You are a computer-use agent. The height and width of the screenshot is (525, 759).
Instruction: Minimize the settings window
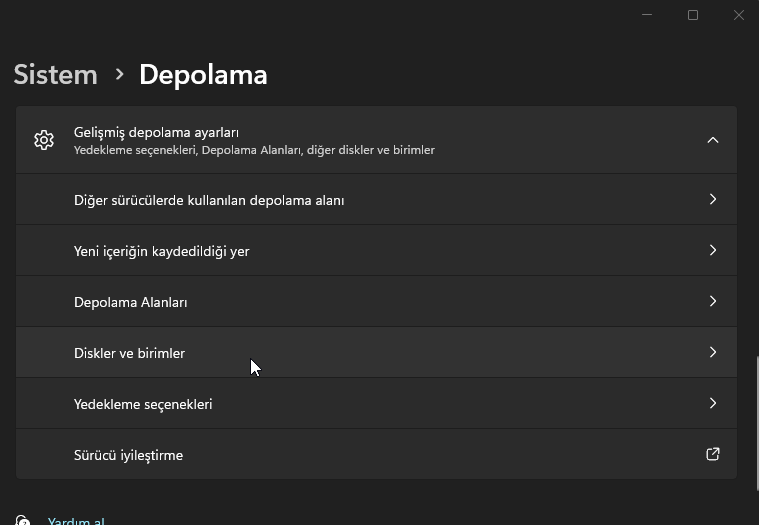[x=647, y=15]
